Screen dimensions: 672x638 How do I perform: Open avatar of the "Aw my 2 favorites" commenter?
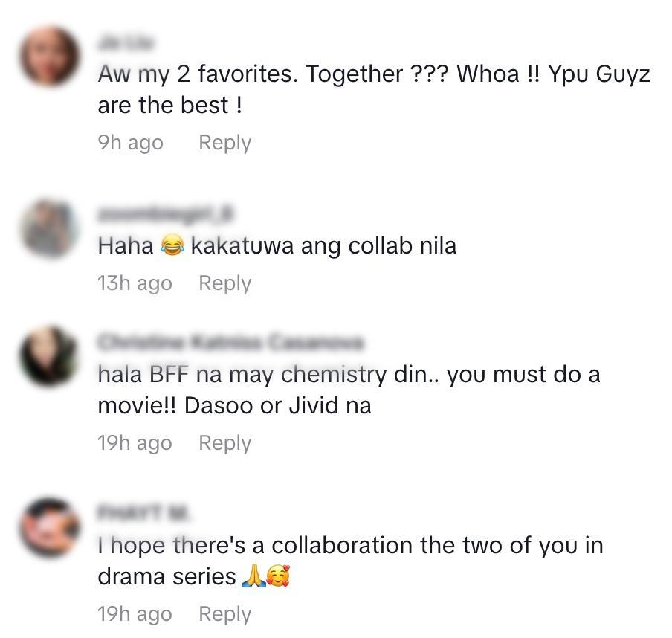pyautogui.click(x=49, y=57)
